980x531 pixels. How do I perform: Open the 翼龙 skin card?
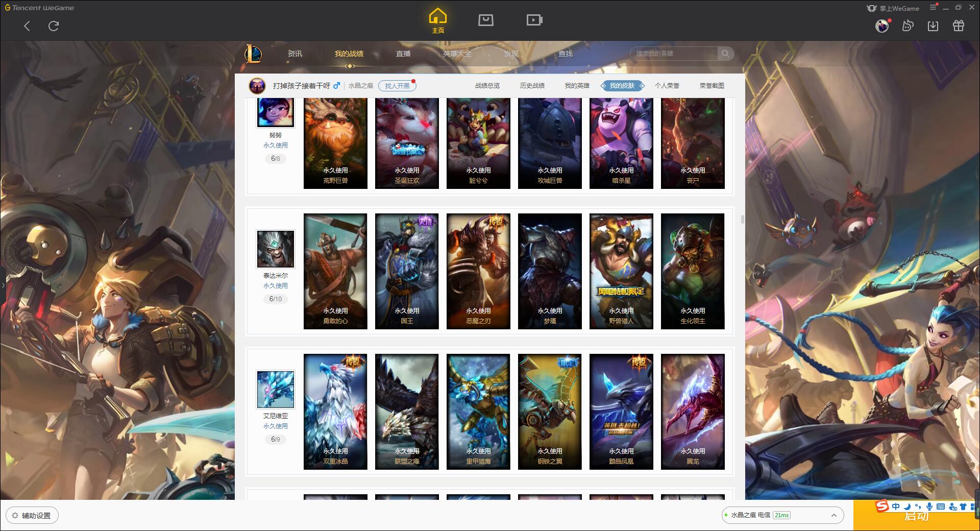coord(693,412)
